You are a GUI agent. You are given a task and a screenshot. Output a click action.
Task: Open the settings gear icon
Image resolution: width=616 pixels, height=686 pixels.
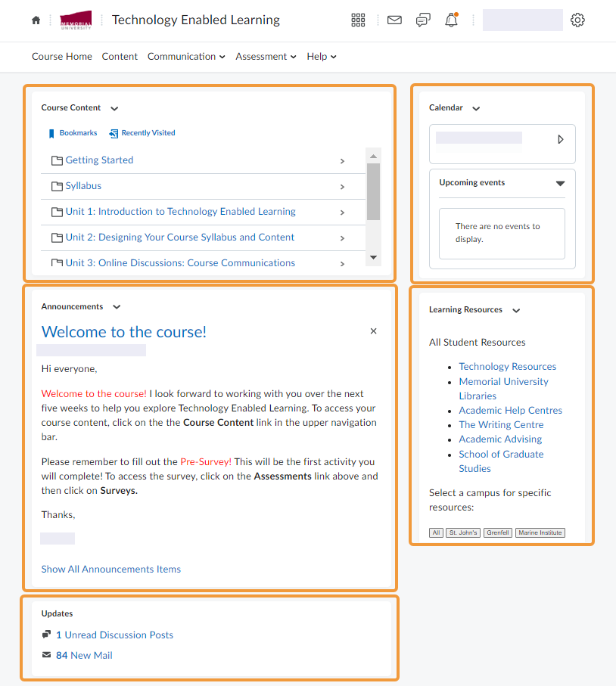point(577,20)
